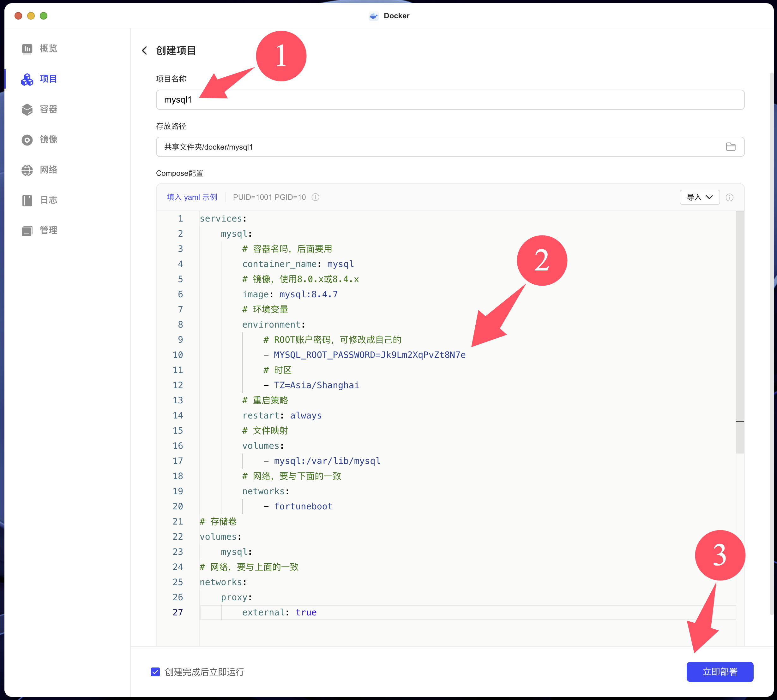Click the 概览 overview sidebar icon
The width and height of the screenshot is (777, 700).
[27, 49]
